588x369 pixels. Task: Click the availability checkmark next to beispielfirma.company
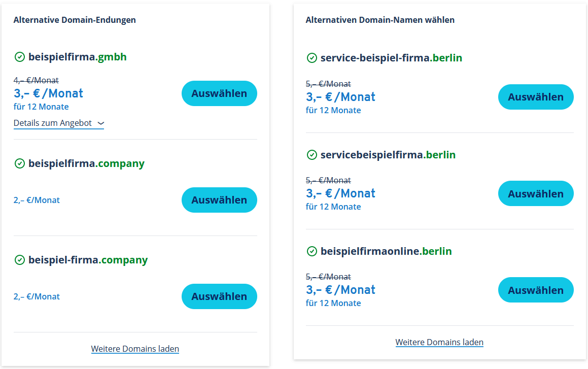pyautogui.click(x=19, y=163)
